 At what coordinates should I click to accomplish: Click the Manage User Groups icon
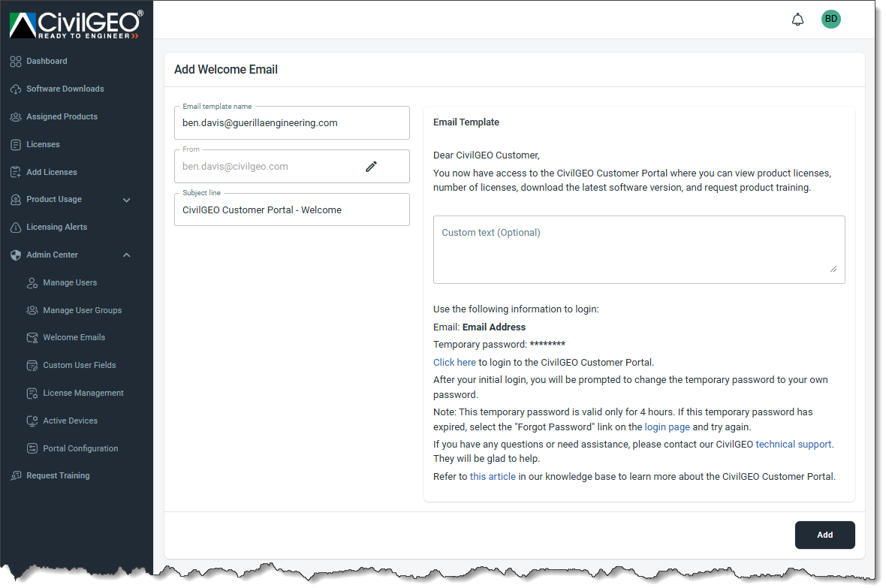[x=32, y=310]
